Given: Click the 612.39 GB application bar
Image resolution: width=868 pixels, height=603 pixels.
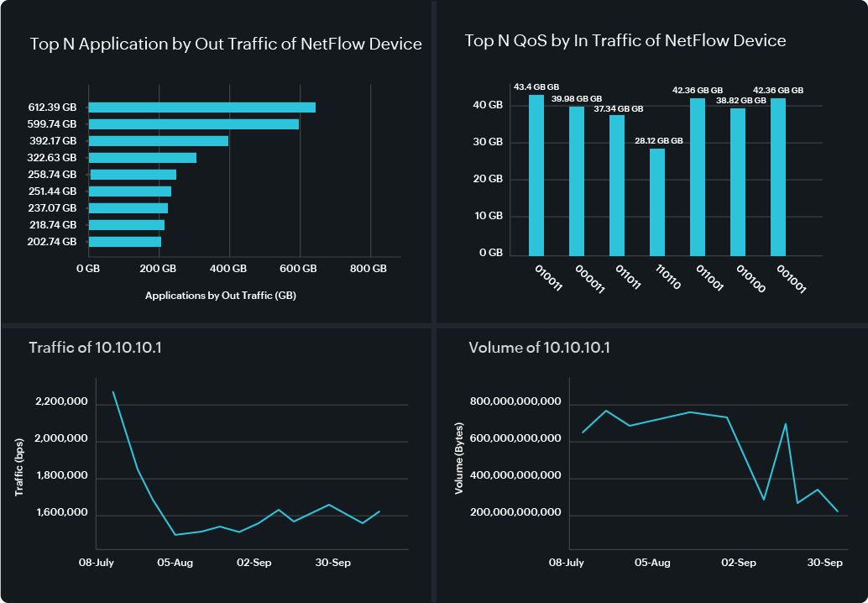Looking at the screenshot, I should [201, 107].
